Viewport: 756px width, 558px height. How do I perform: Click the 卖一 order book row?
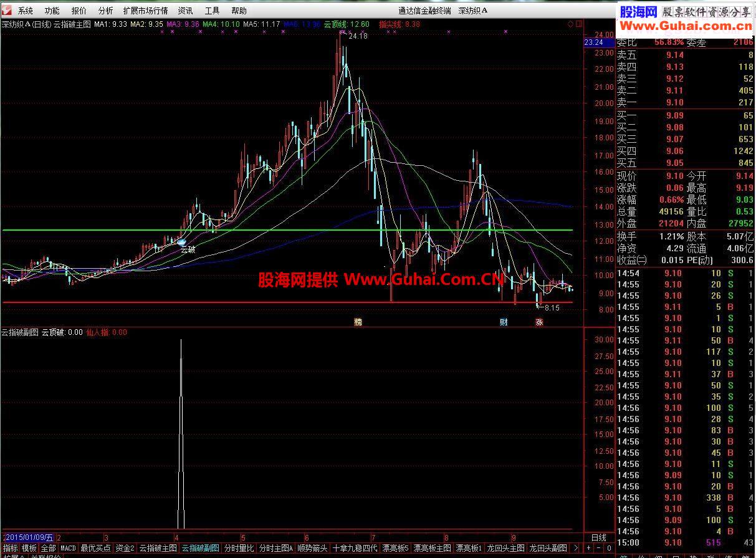[685, 102]
